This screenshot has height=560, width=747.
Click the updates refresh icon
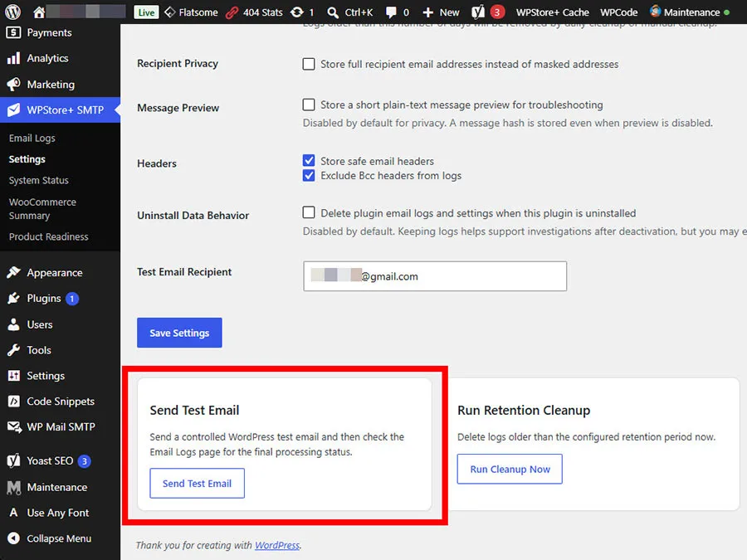297,12
